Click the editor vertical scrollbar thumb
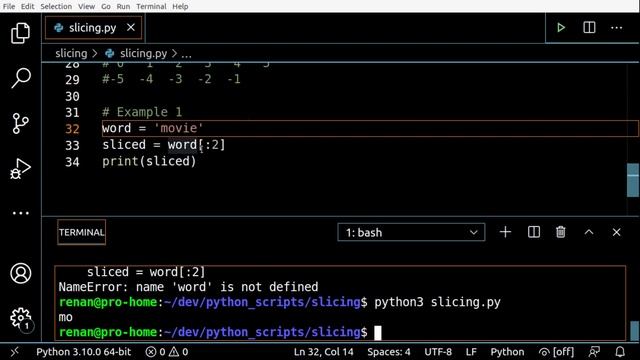The image size is (640, 360). pyautogui.click(x=633, y=180)
